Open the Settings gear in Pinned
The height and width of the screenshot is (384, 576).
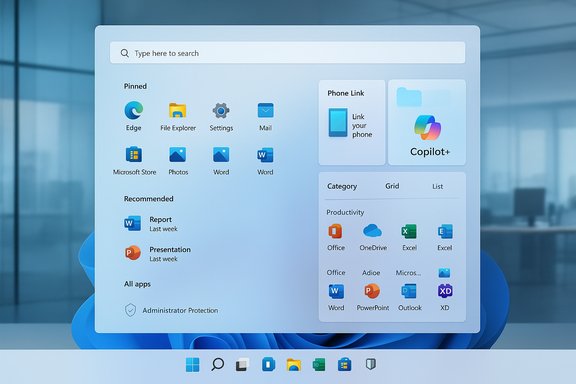pyautogui.click(x=221, y=111)
